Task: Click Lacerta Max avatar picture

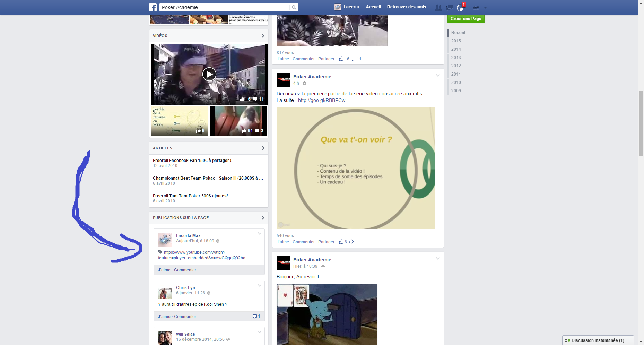Action: point(165,240)
